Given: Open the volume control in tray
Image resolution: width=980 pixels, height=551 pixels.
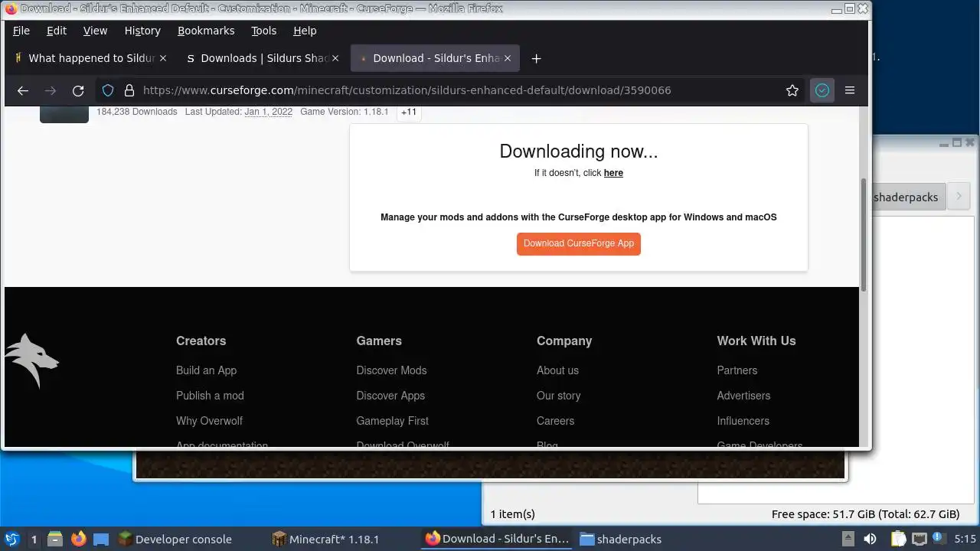Looking at the screenshot, I should [x=870, y=539].
